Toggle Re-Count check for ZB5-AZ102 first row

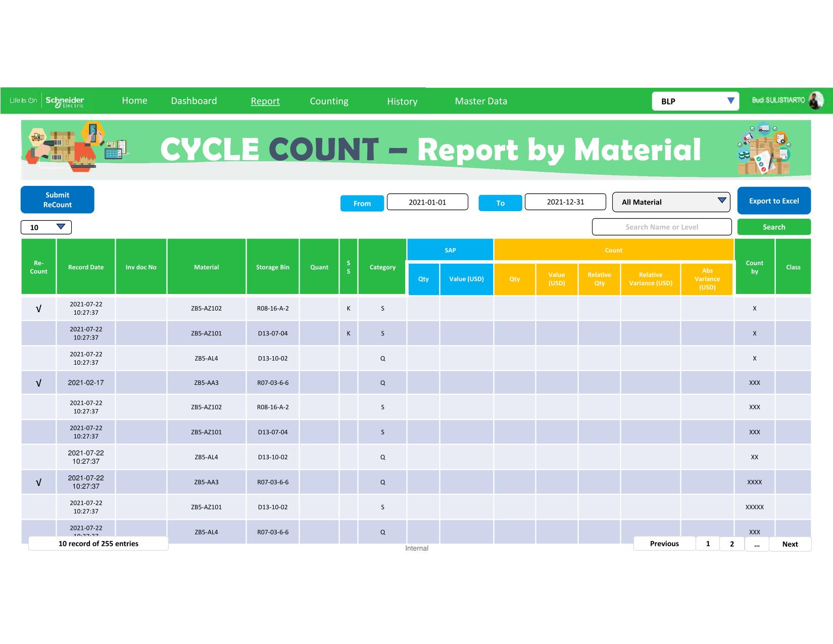pos(38,309)
